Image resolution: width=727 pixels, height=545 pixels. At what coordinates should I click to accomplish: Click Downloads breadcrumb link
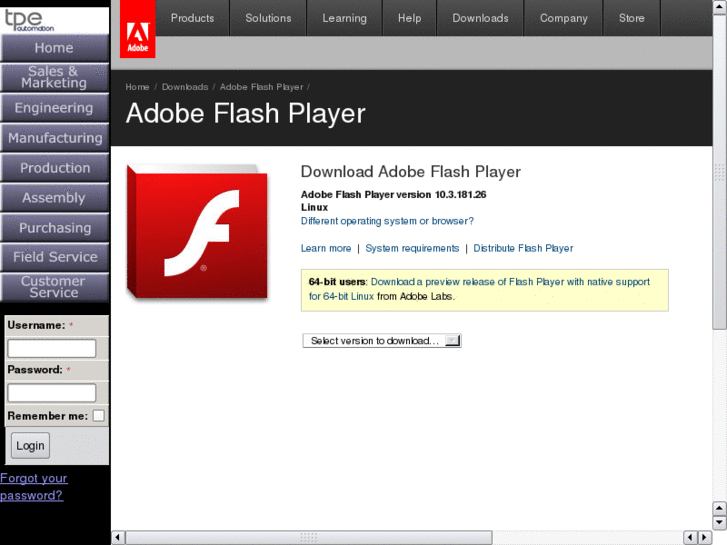(x=185, y=87)
